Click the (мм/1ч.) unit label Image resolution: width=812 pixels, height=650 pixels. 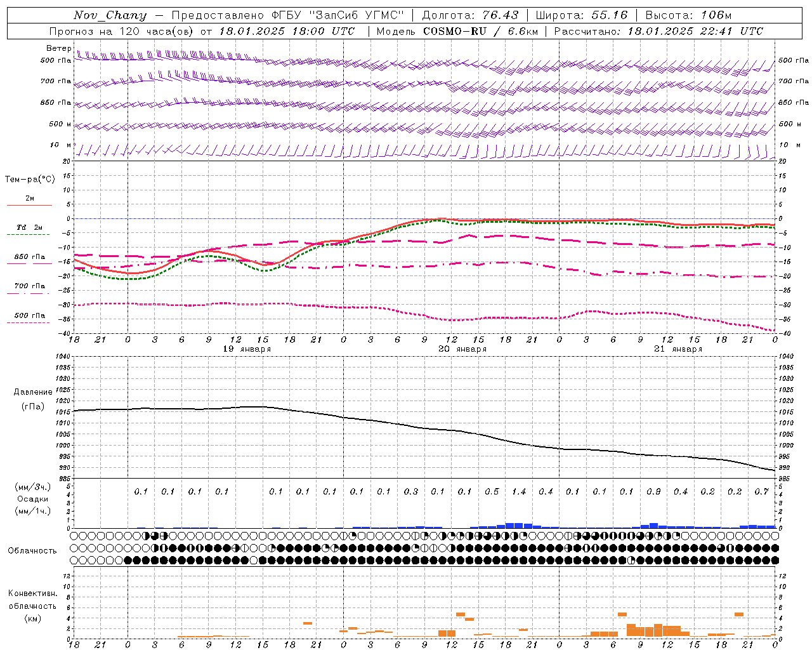pyautogui.click(x=33, y=511)
